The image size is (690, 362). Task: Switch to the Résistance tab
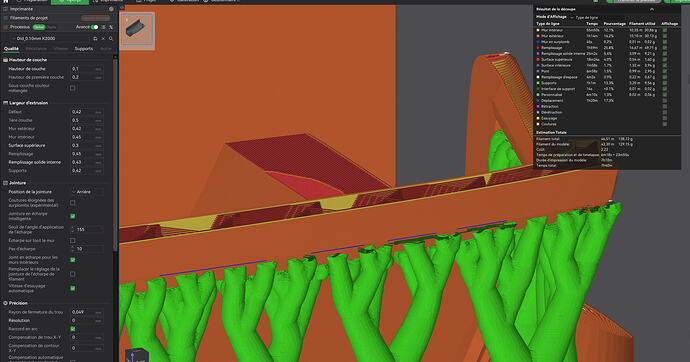(36, 49)
